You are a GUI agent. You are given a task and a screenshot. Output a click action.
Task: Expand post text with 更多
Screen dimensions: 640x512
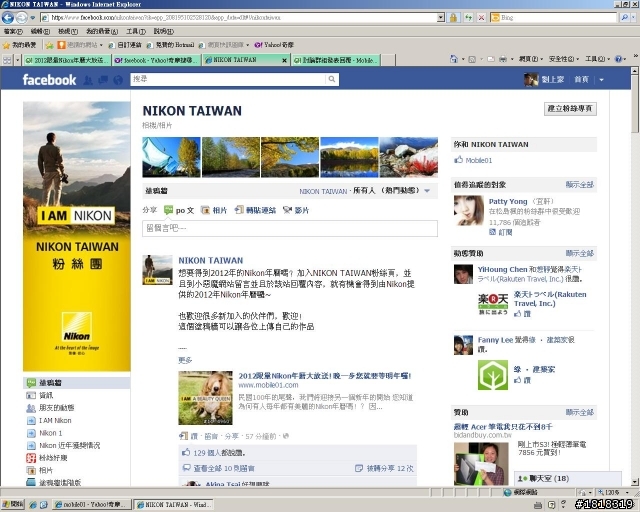click(185, 360)
